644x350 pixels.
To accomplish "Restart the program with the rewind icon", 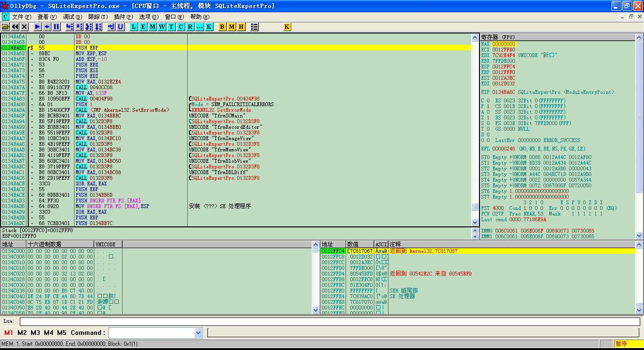I will [15, 27].
